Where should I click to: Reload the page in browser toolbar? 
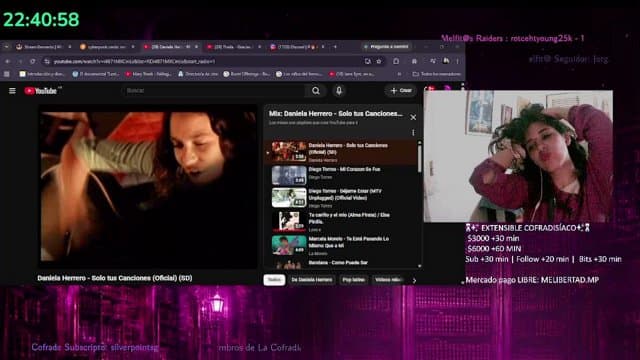(x=33, y=61)
